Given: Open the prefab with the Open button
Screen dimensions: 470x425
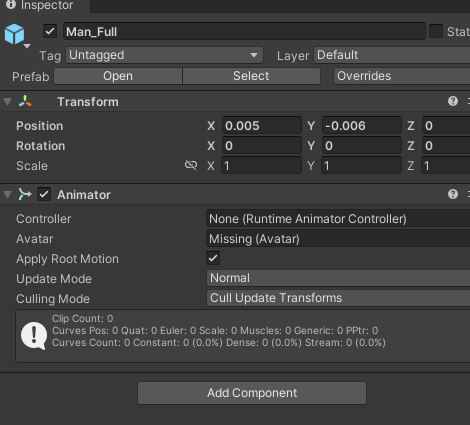Looking at the screenshot, I should pyautogui.click(x=118, y=76).
